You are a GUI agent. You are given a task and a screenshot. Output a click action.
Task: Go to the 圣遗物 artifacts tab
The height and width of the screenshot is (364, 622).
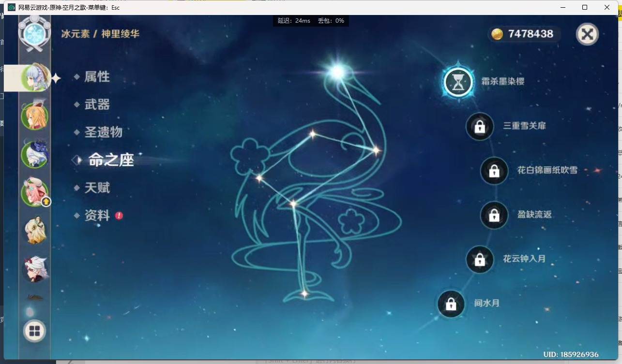[103, 132]
